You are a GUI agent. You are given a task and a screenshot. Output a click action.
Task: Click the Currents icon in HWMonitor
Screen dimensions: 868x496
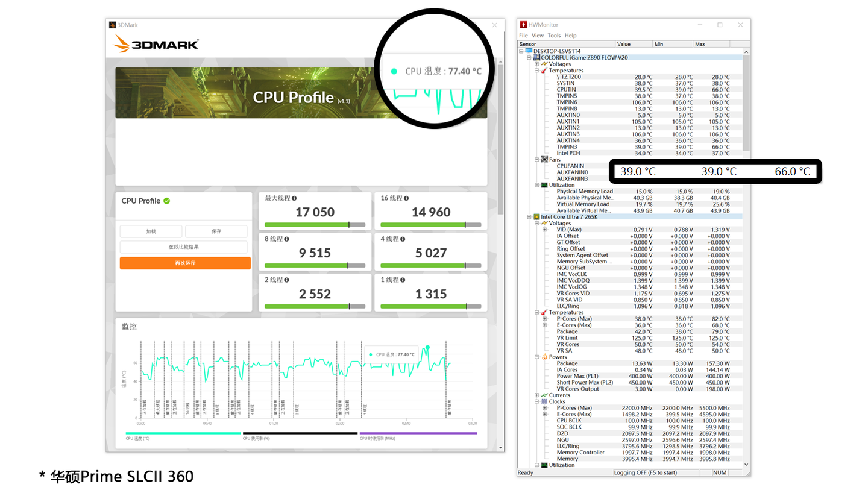(544, 395)
